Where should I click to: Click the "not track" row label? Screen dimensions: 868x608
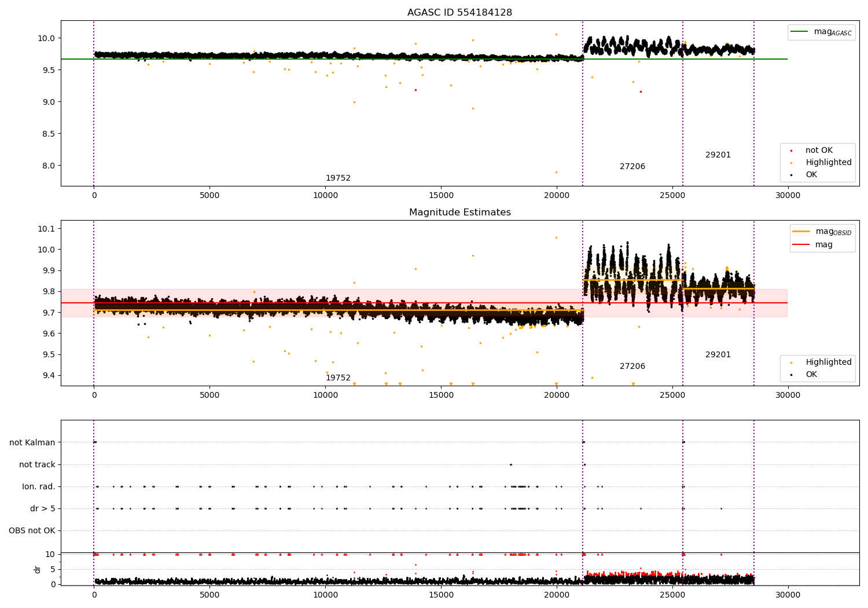(x=37, y=464)
